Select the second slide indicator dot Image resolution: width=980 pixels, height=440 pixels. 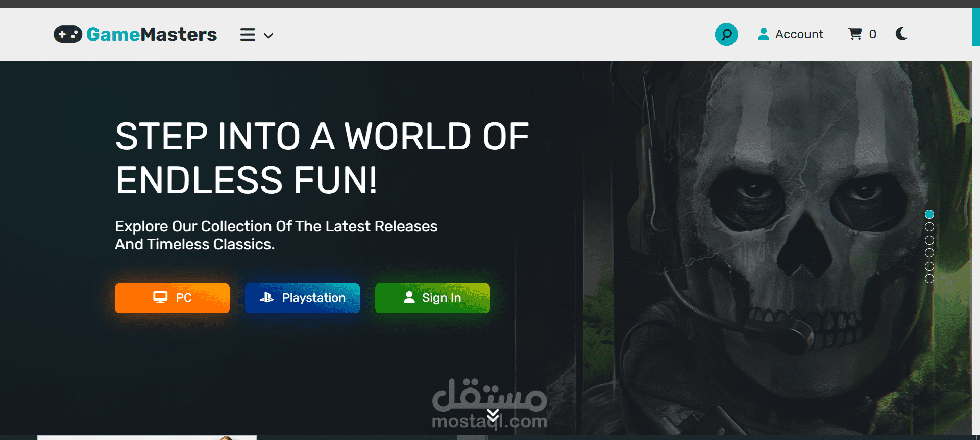pyautogui.click(x=929, y=227)
